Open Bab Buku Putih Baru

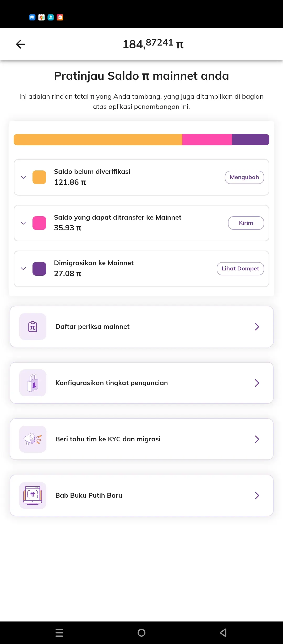tap(141, 496)
